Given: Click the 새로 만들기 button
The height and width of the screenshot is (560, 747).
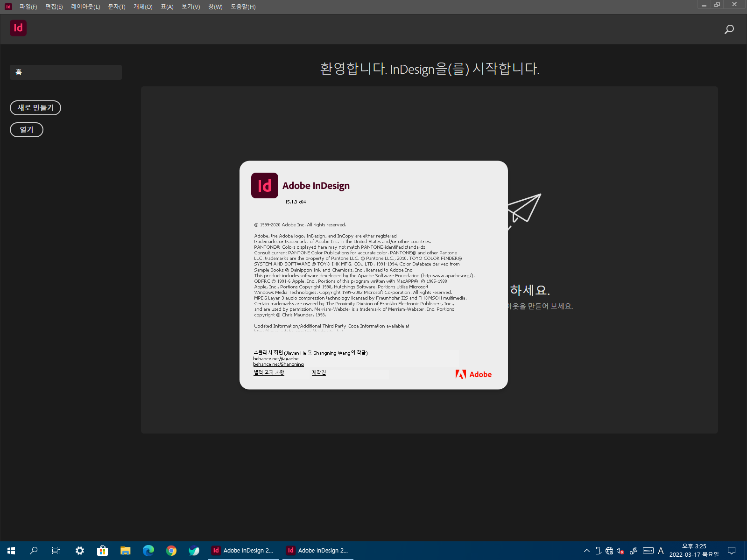Looking at the screenshot, I should coord(35,108).
